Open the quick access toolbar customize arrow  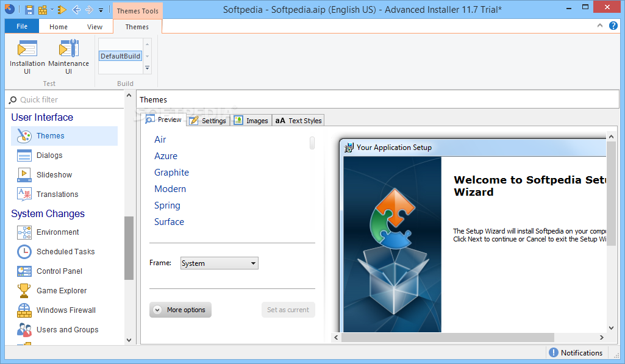[x=101, y=10]
